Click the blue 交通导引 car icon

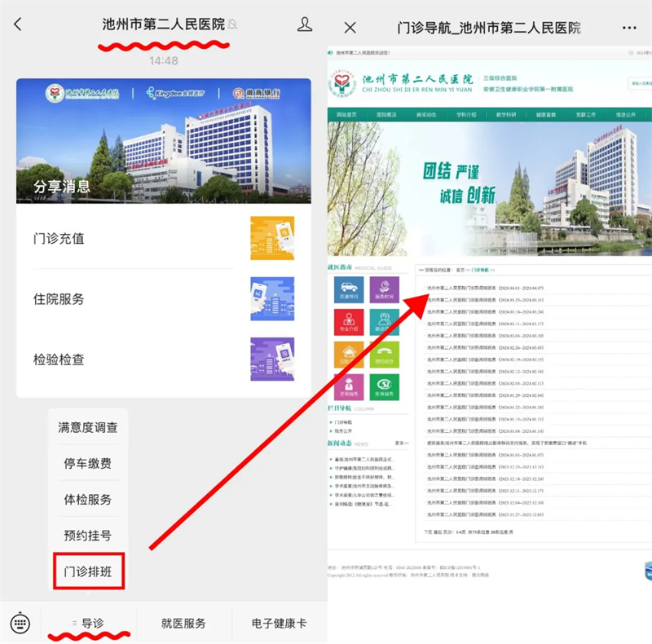click(x=349, y=291)
